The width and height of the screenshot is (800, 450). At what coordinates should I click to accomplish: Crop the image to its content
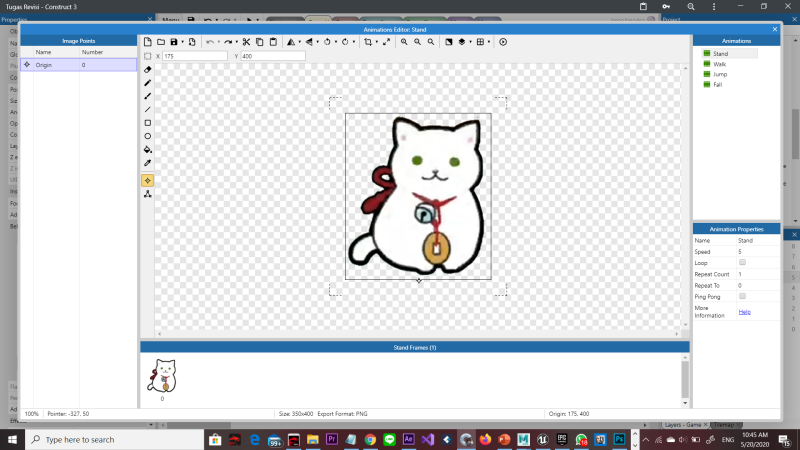[368, 42]
